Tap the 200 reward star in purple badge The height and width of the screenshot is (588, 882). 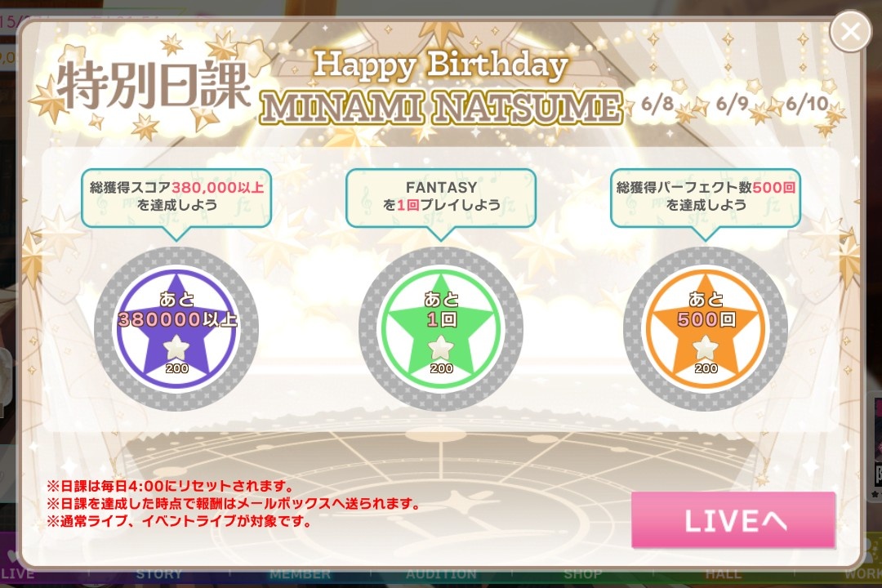(x=176, y=354)
